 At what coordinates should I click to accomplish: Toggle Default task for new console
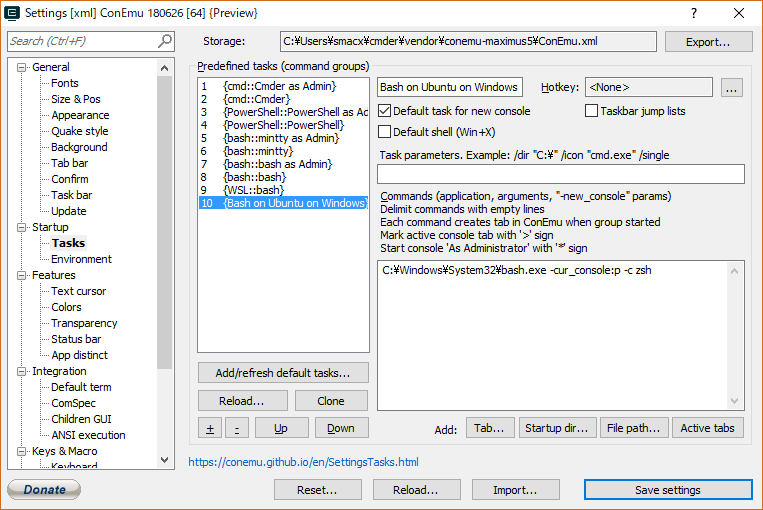point(384,111)
